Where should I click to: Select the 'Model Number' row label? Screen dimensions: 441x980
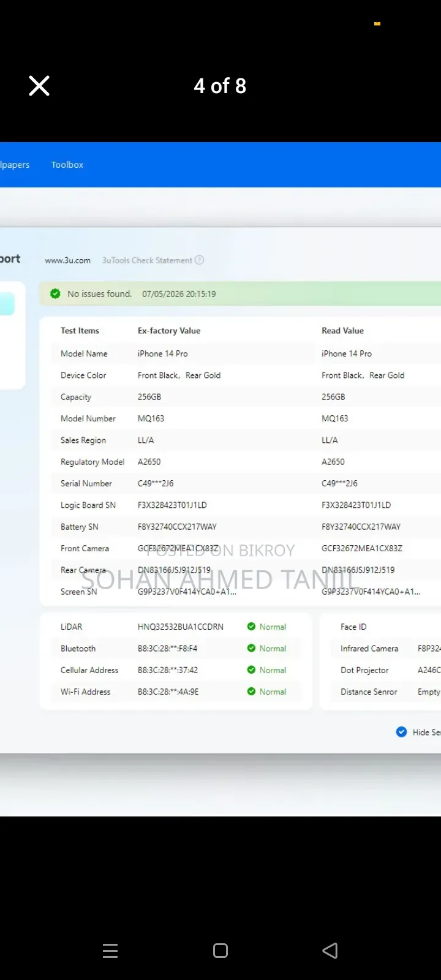[x=88, y=418]
